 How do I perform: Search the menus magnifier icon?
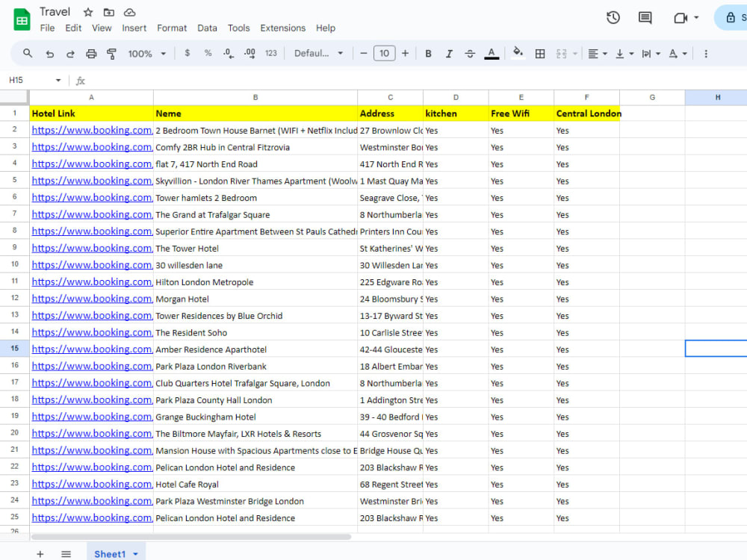click(x=28, y=53)
